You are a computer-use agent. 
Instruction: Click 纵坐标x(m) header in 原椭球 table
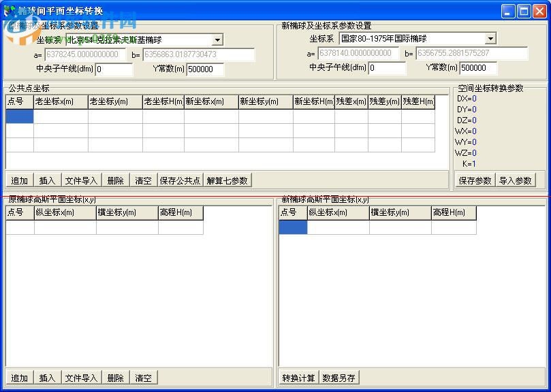tap(65, 213)
